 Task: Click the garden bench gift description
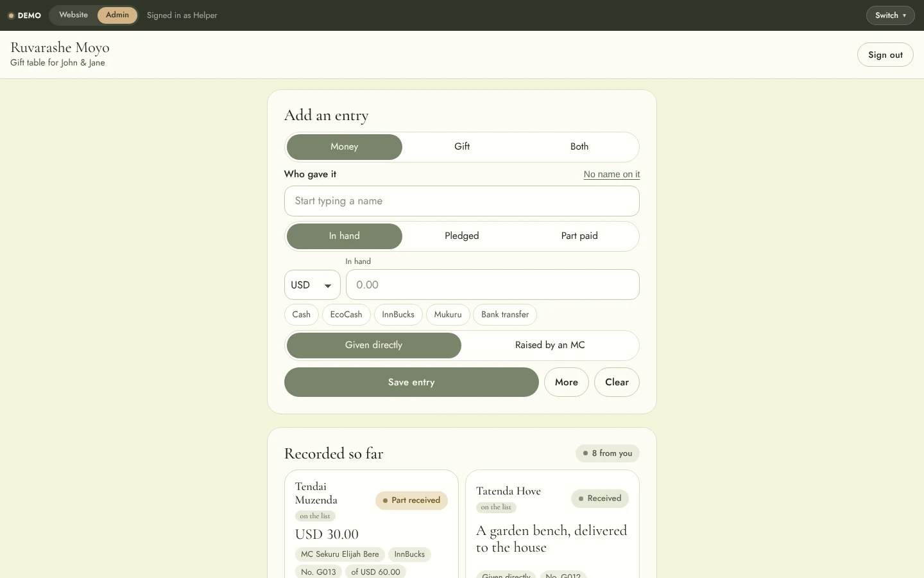pyautogui.click(x=552, y=539)
